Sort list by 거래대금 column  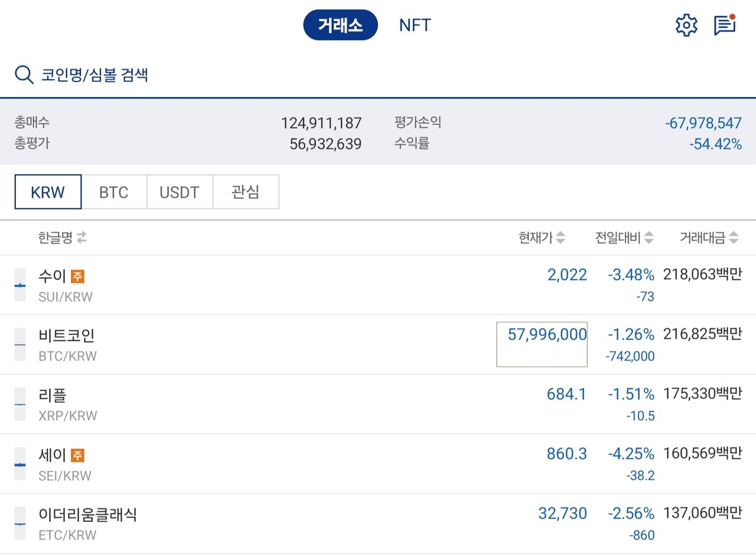click(x=709, y=238)
